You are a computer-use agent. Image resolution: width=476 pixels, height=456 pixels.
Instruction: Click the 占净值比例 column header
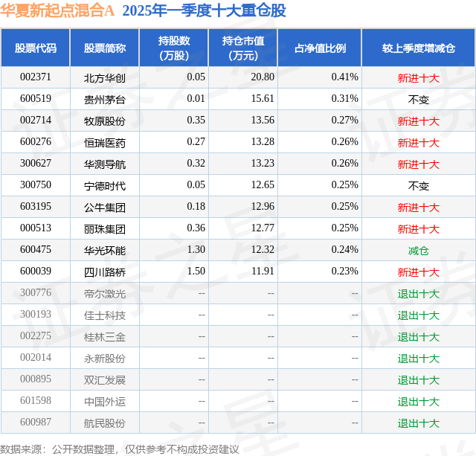[x=320, y=48]
